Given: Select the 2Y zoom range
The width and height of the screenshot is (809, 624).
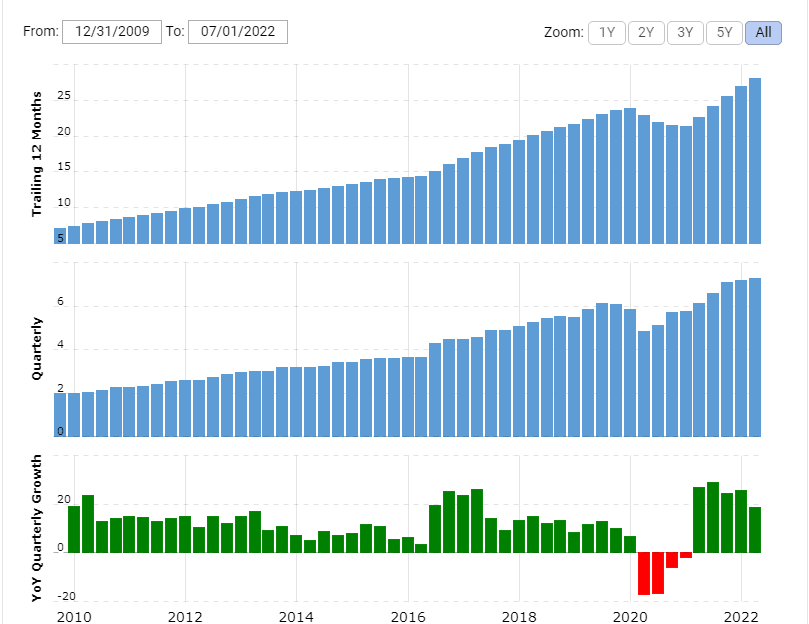Looking at the screenshot, I should (x=646, y=32).
